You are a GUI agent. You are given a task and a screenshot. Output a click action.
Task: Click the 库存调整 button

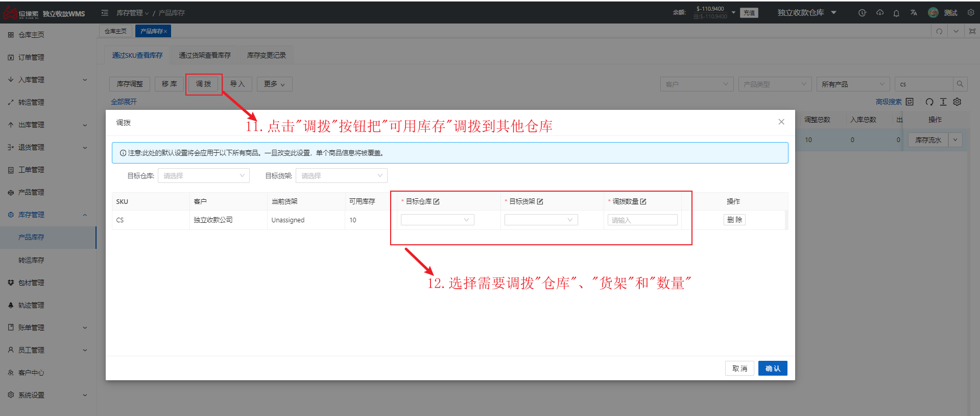coord(130,84)
